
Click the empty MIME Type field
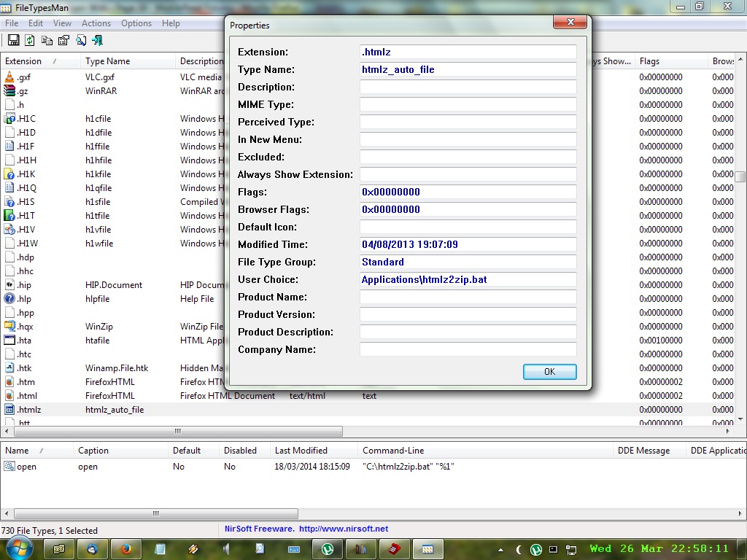point(468,104)
